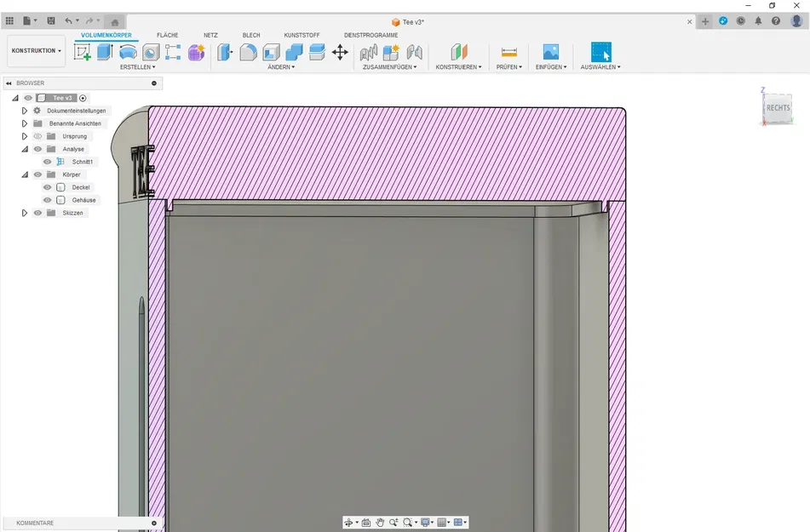This screenshot has width=810, height=532.
Task: Click the Select tool icon
Action: pos(600,52)
